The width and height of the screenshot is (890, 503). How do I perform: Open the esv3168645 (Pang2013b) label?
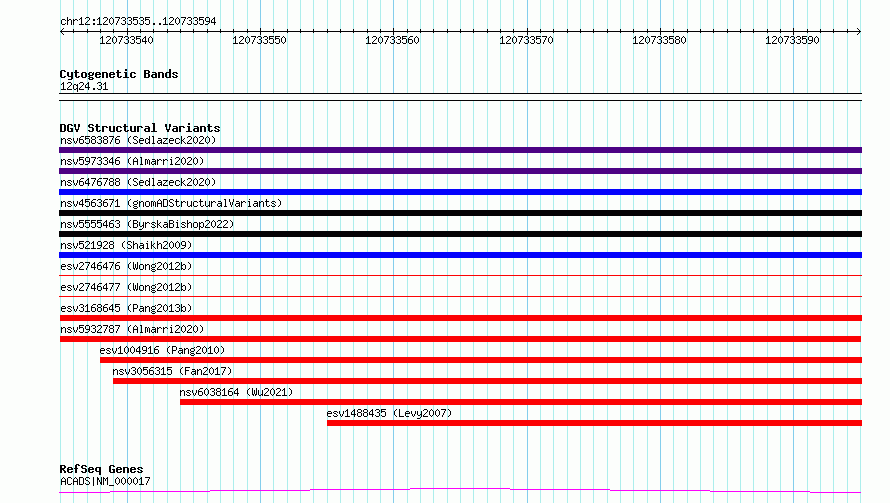point(126,308)
